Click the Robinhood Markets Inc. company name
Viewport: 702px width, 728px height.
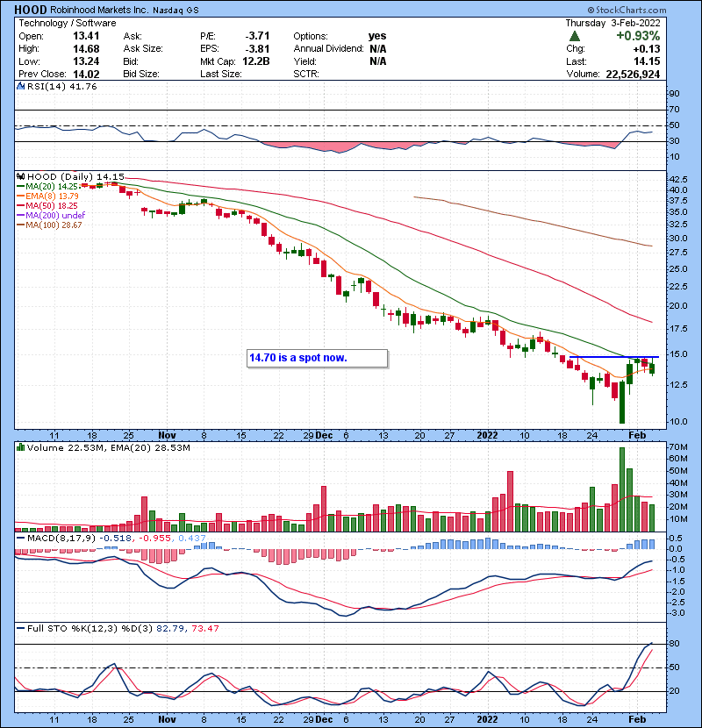(98, 10)
